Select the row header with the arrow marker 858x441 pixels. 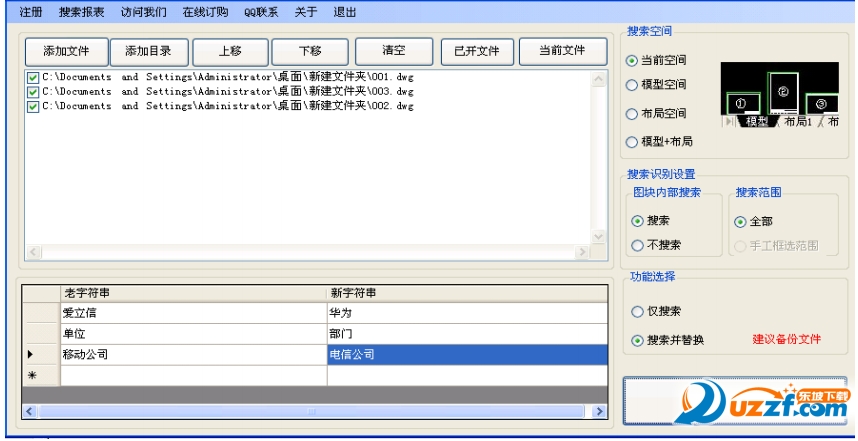click(41, 355)
